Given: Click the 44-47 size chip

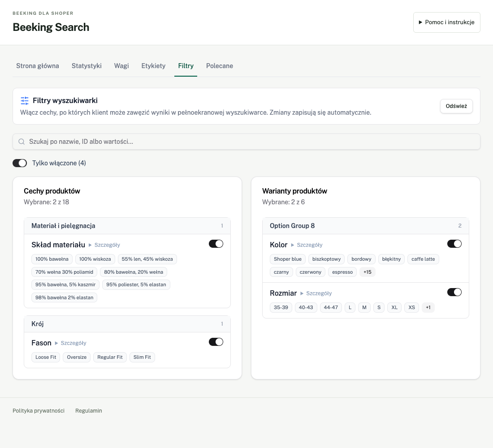Looking at the screenshot, I should click(x=331, y=307).
